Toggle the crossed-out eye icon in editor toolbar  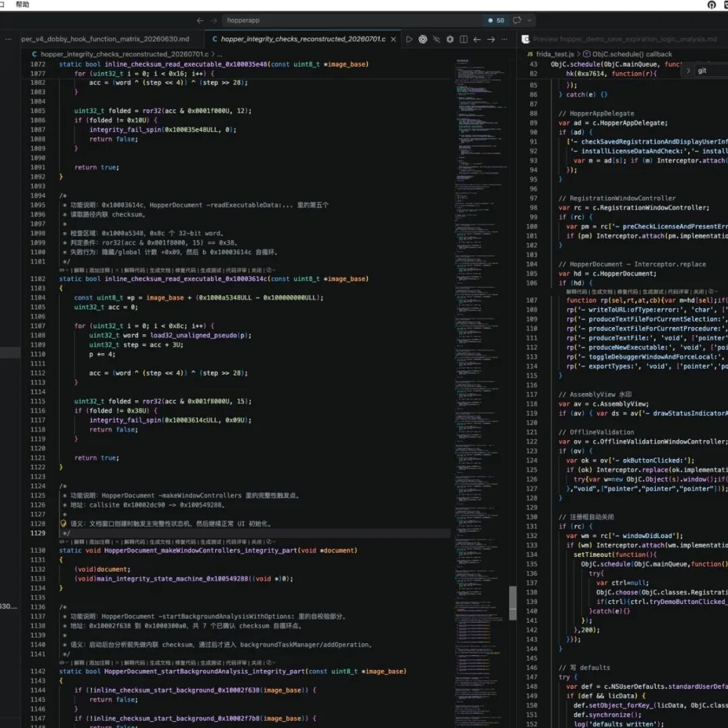436,39
